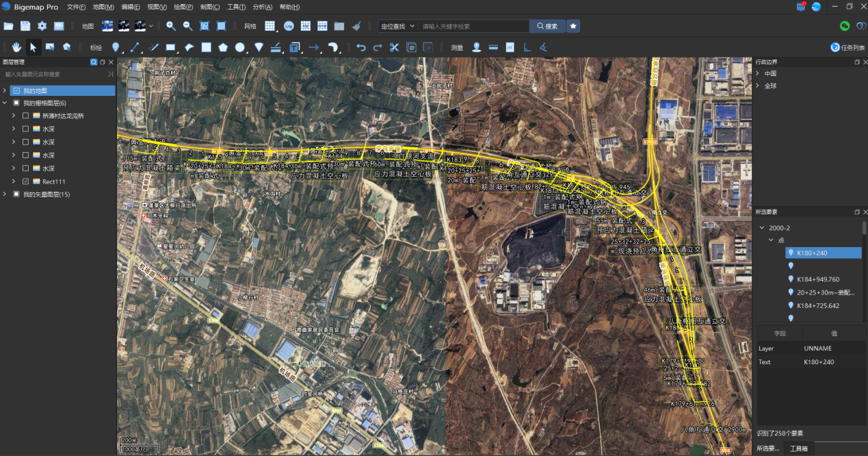Select the point marker annotation tool
The height and width of the screenshot is (456, 868).
[x=116, y=47]
